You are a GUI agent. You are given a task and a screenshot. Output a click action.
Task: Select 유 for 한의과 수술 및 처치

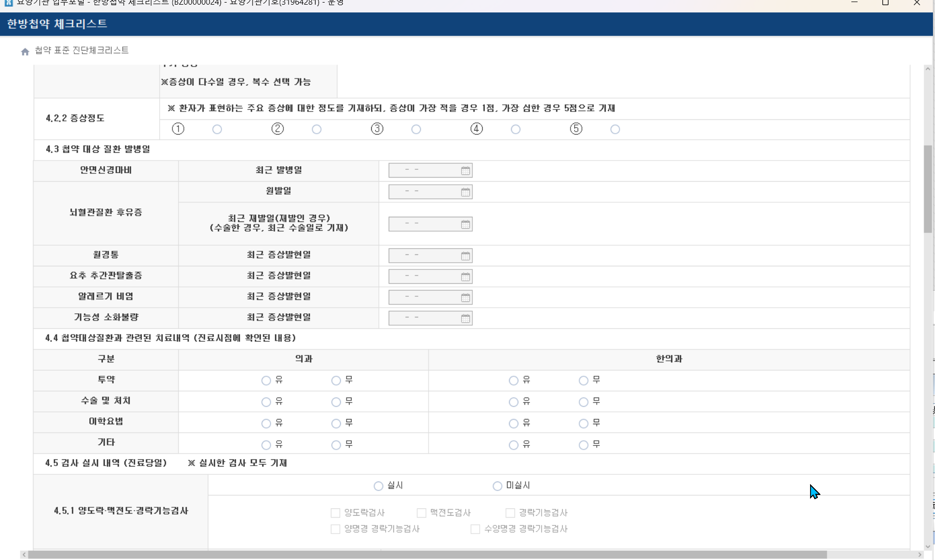[x=513, y=402]
